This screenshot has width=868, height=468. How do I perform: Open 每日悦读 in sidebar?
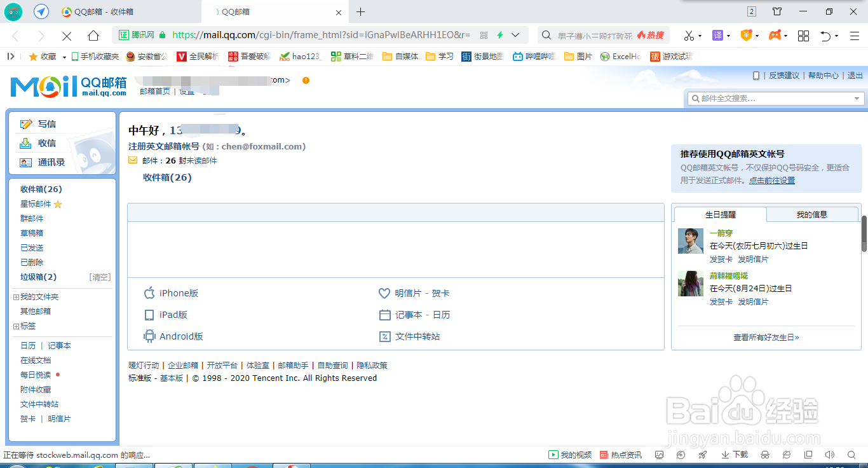[36, 375]
